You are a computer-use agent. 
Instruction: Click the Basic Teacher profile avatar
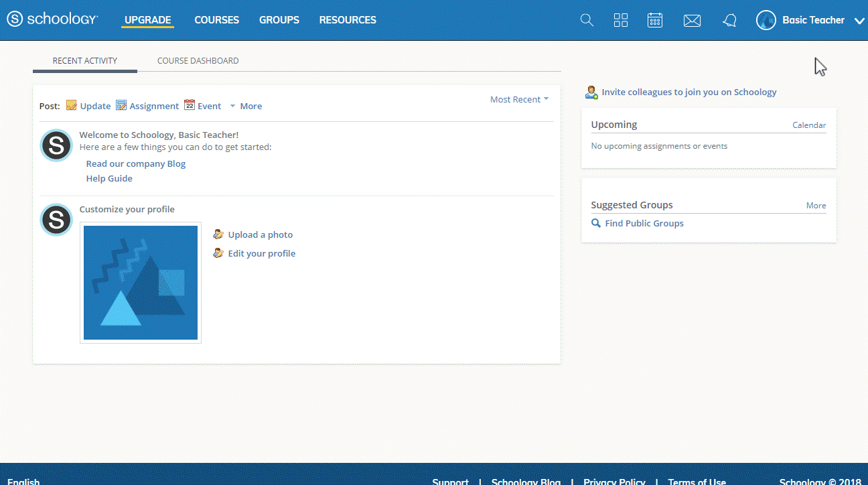766,20
